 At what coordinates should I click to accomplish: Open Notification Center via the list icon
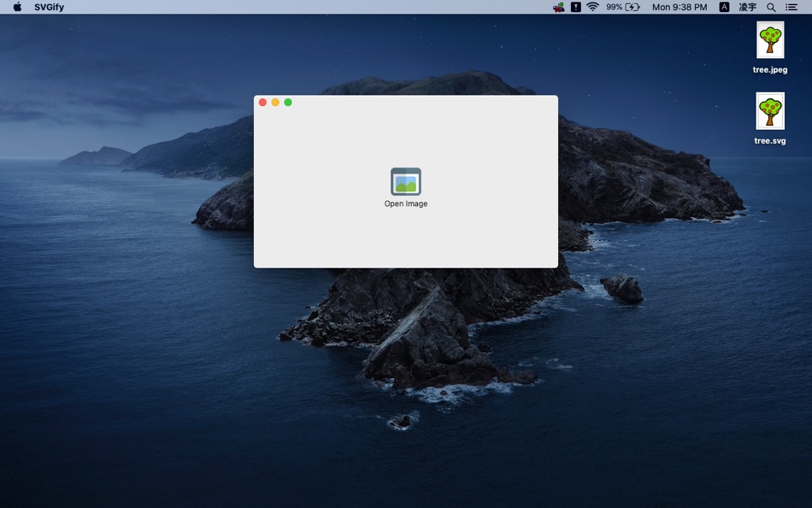click(x=791, y=7)
